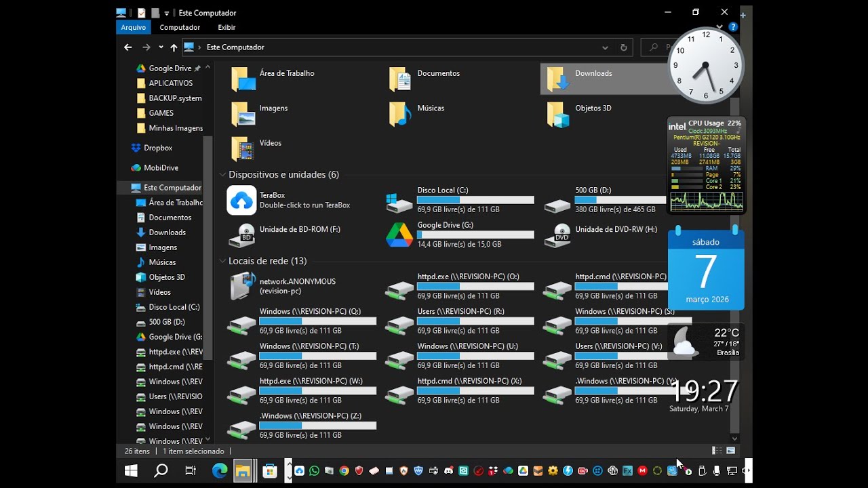The width and height of the screenshot is (868, 488).
Task: Click the WhatsApp tray icon
Action: click(x=314, y=470)
